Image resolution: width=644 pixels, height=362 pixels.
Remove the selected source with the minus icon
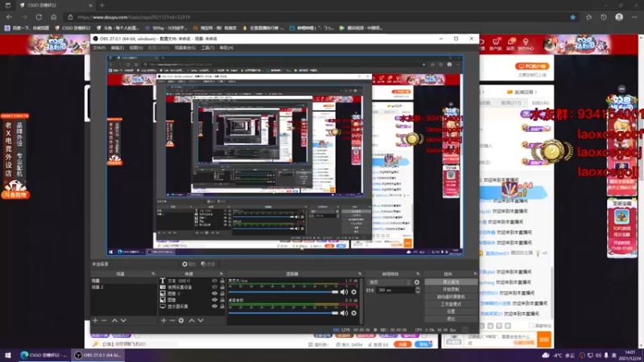tap(172, 320)
